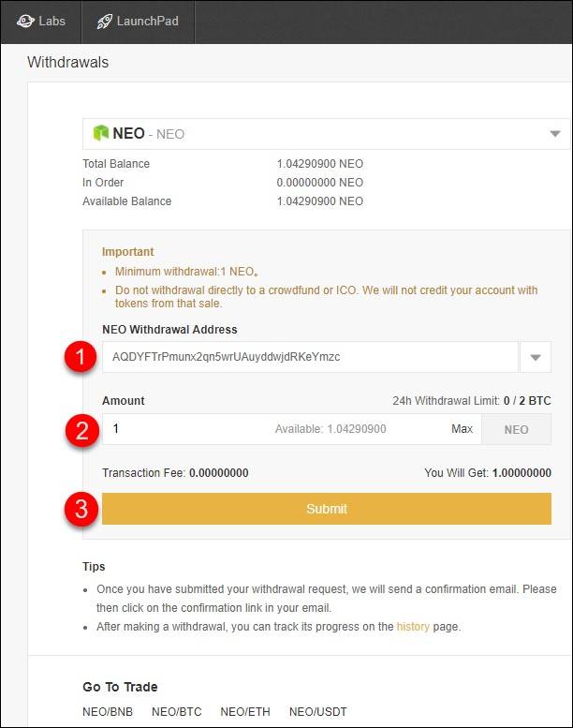
Task: Open the history page link
Action: click(x=413, y=626)
